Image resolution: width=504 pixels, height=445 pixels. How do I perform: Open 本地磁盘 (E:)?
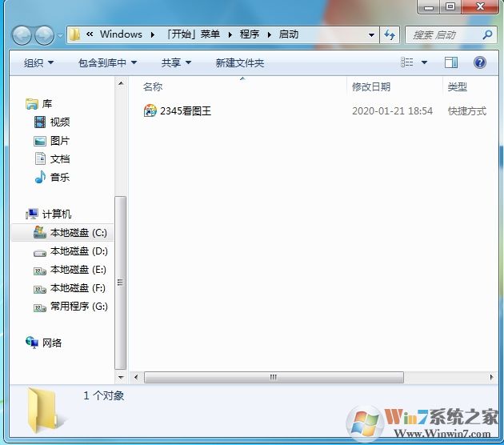tap(78, 269)
